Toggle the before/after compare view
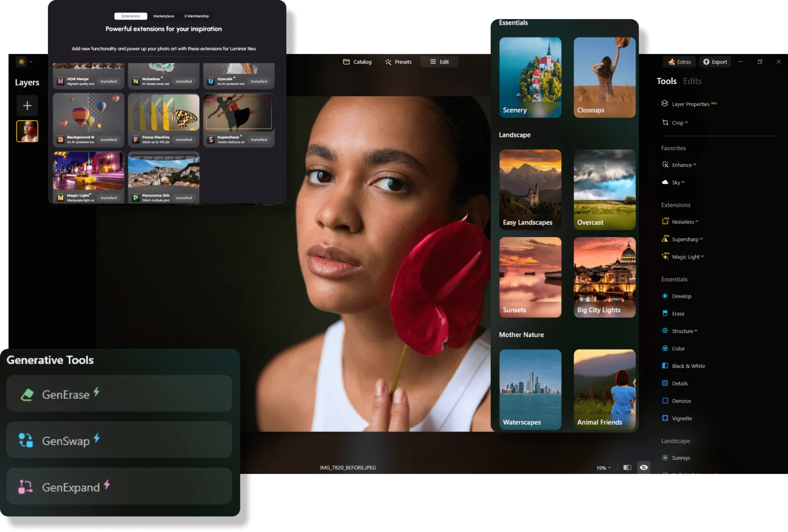 tap(627, 468)
